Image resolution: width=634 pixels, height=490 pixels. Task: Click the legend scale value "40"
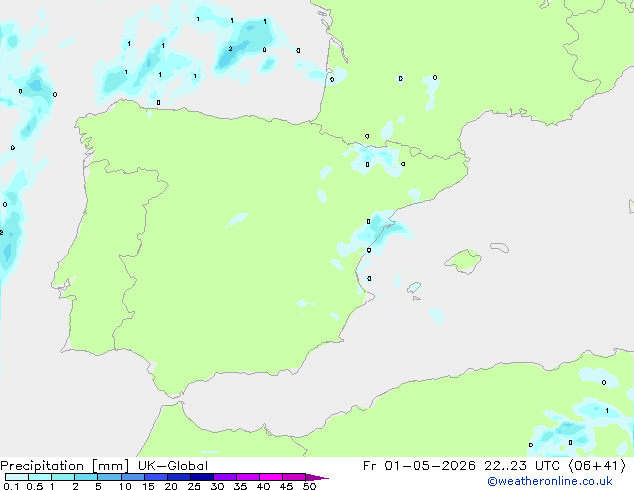point(263,486)
